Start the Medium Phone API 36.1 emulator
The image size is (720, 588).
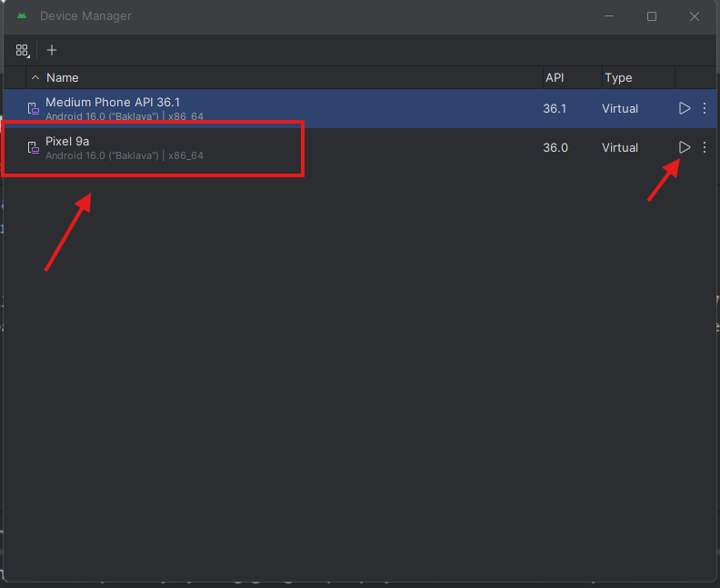(685, 108)
